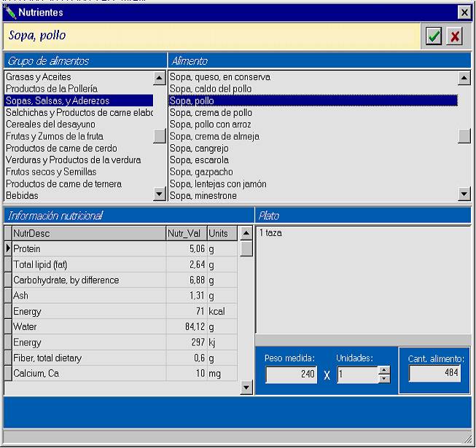This screenshot has width=476, height=448.
Task: Click the Nutr_Val column header
Action: pyautogui.click(x=186, y=234)
